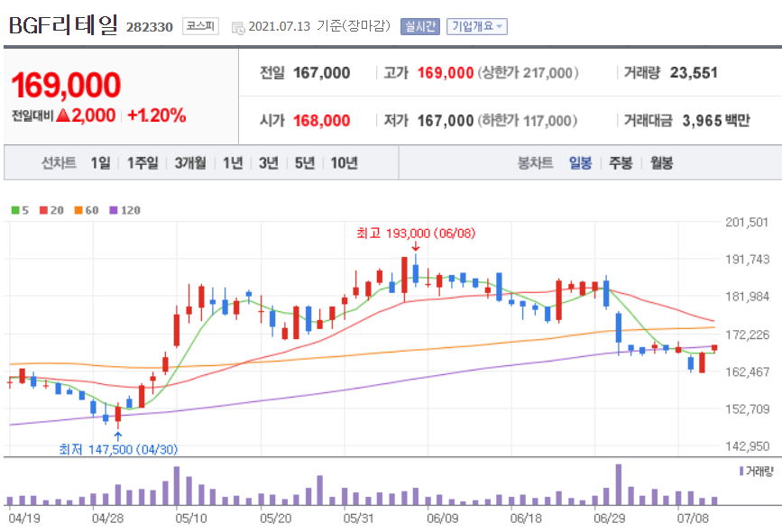Click the BGF리테일 stock title
Screen dimensions: 782x532
[63, 25]
